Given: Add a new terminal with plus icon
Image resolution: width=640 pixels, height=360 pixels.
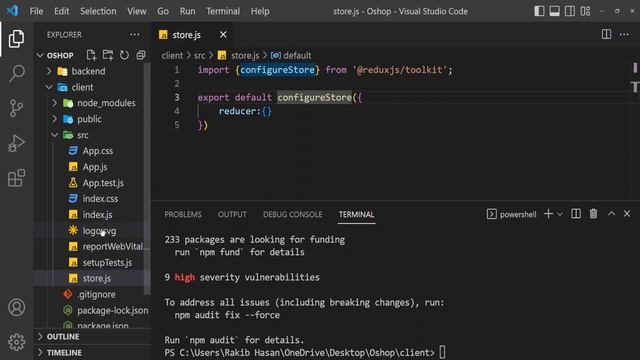Looking at the screenshot, I should coord(548,214).
